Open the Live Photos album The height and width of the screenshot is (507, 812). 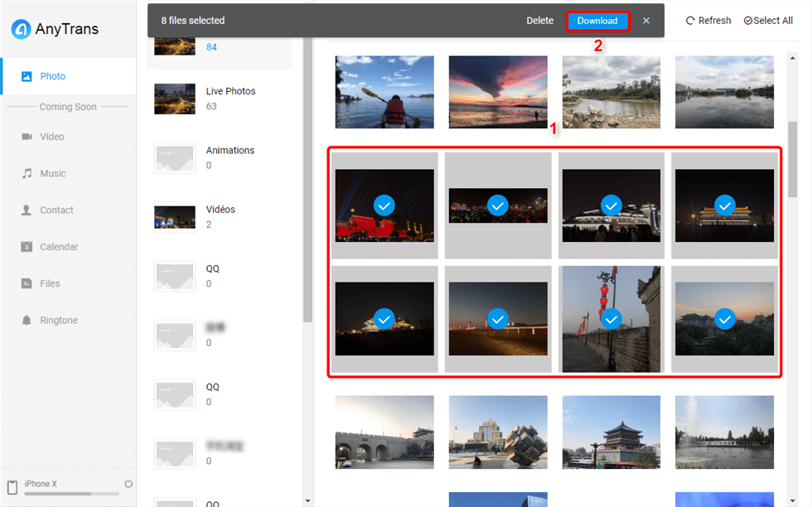point(220,99)
